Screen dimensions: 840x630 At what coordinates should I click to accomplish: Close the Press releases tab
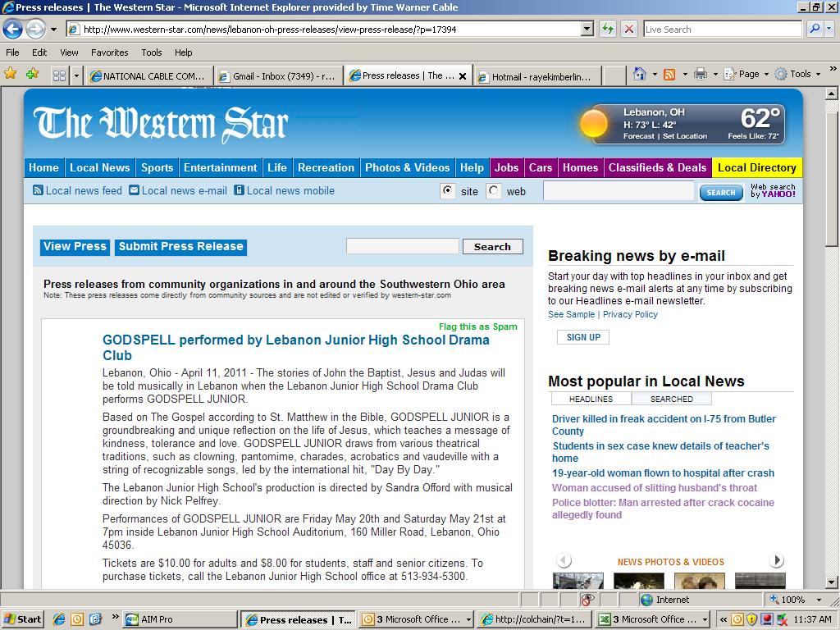463,76
